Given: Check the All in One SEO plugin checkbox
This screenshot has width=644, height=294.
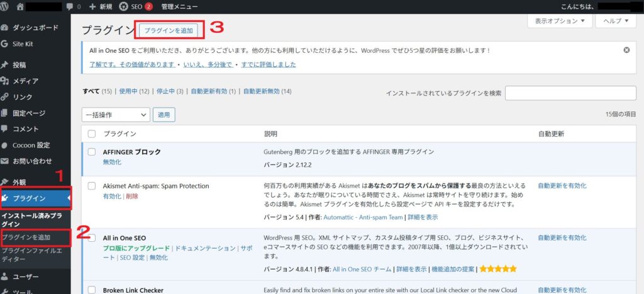Looking at the screenshot, I should (92, 238).
